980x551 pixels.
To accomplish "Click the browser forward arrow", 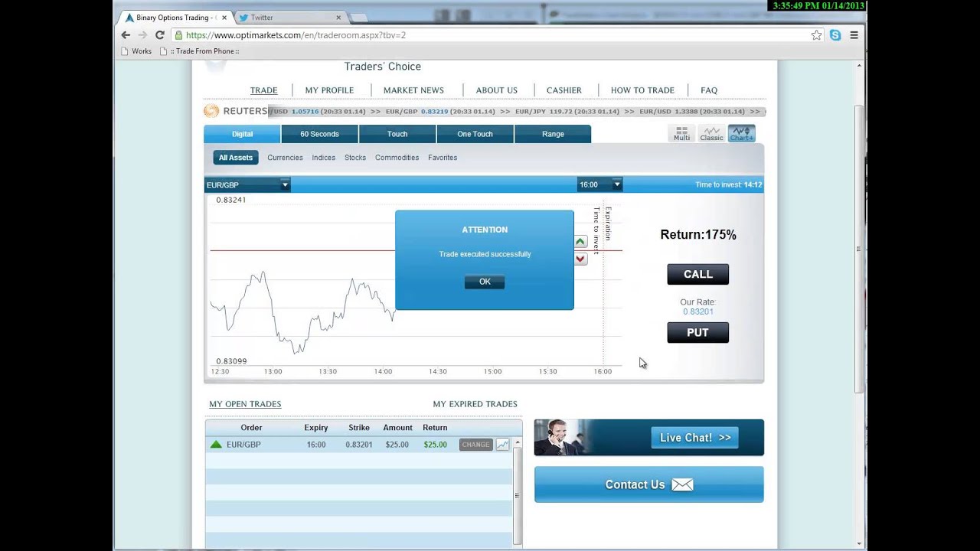I will [142, 35].
